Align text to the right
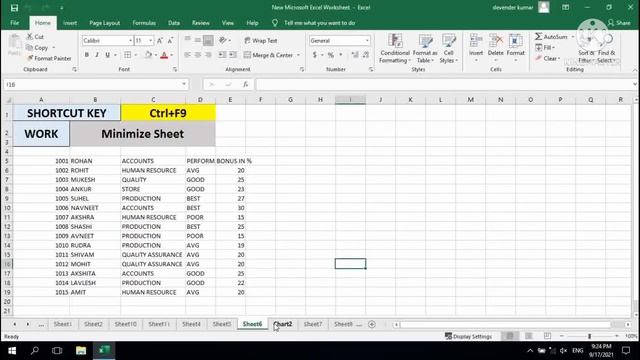Viewport: 640px width, 360px height. click(x=208, y=55)
